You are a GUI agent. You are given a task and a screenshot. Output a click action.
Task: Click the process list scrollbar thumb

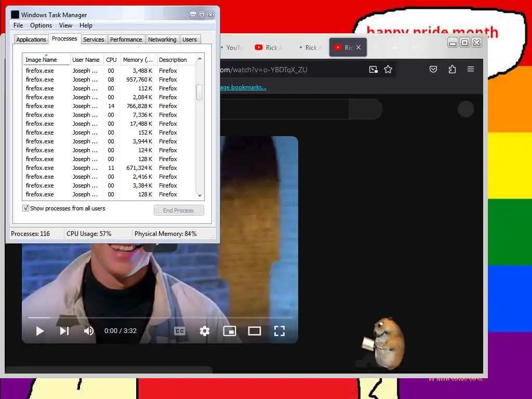(x=199, y=92)
